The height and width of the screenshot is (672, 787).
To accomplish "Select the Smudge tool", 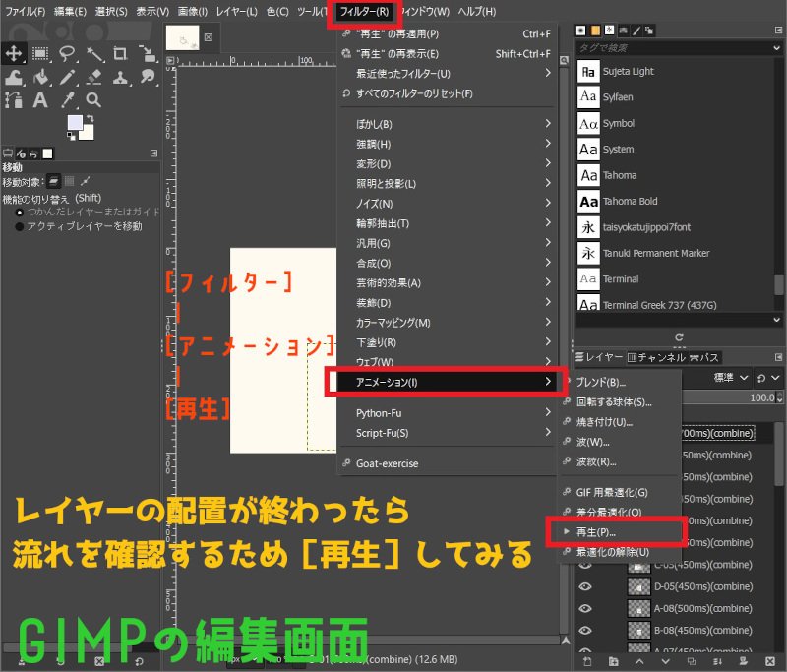I will pyautogui.click(x=147, y=77).
